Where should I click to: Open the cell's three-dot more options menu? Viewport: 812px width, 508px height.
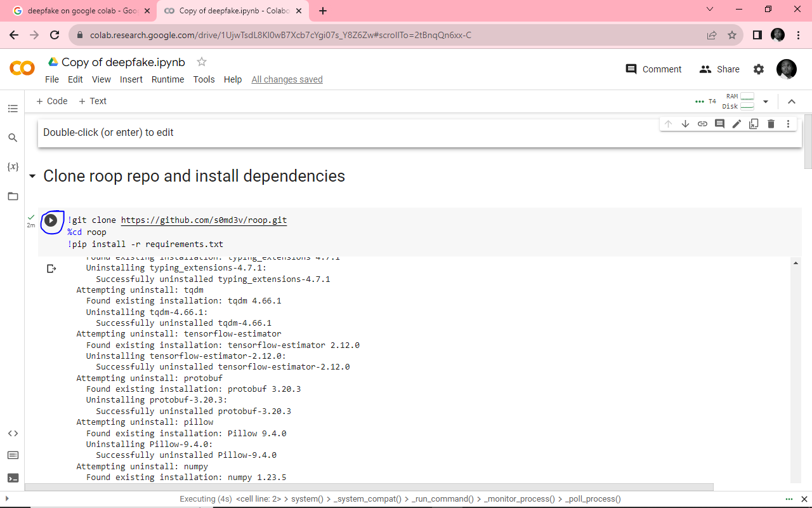point(788,124)
